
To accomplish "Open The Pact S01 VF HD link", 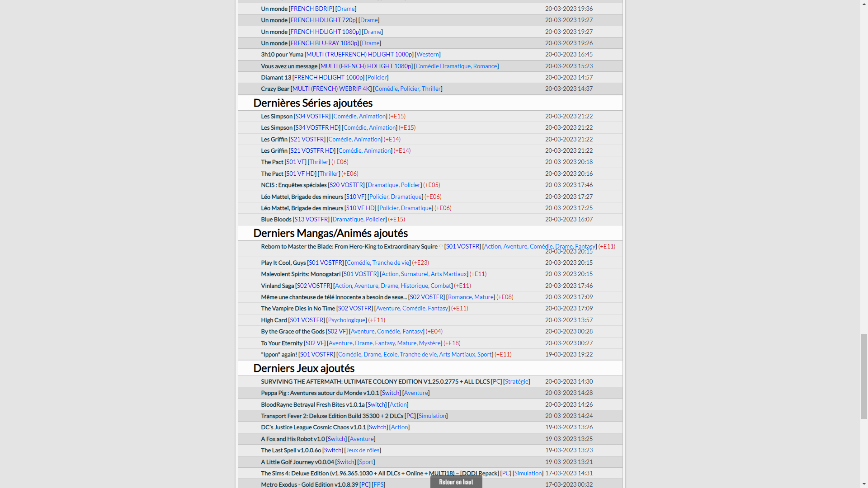I will 301,174.
